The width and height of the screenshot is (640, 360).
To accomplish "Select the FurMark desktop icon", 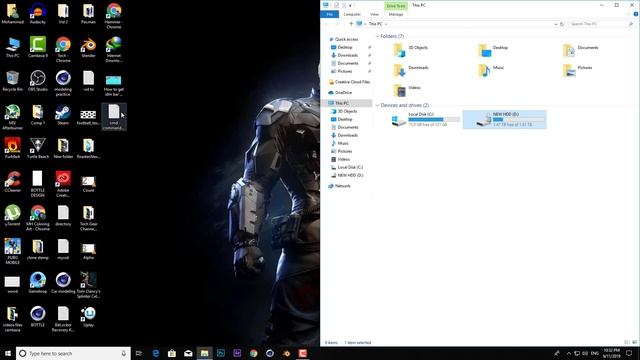I will point(12,148).
